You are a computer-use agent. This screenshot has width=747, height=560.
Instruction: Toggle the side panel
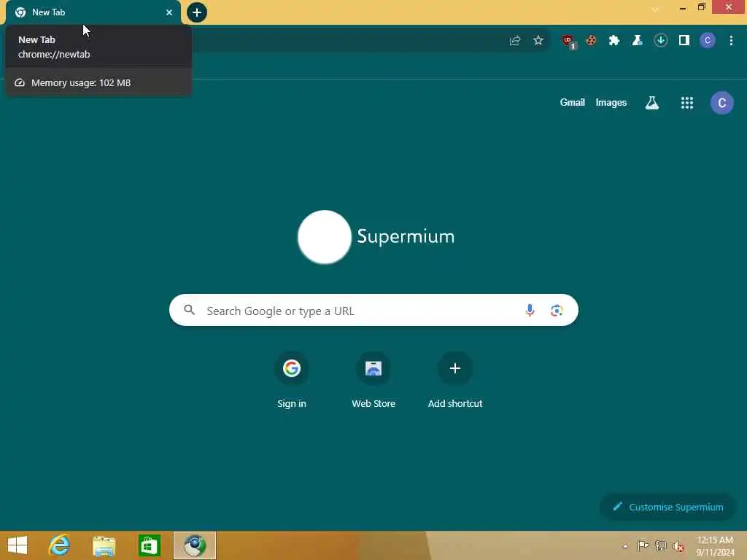coord(684,41)
